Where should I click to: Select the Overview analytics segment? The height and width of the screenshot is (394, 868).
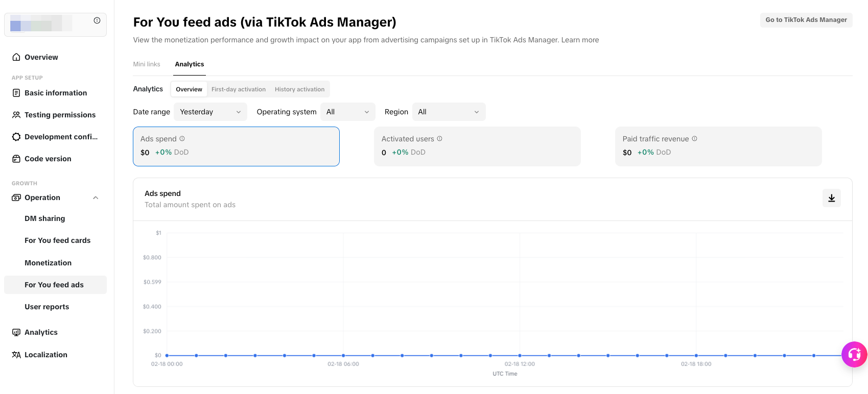pos(189,89)
